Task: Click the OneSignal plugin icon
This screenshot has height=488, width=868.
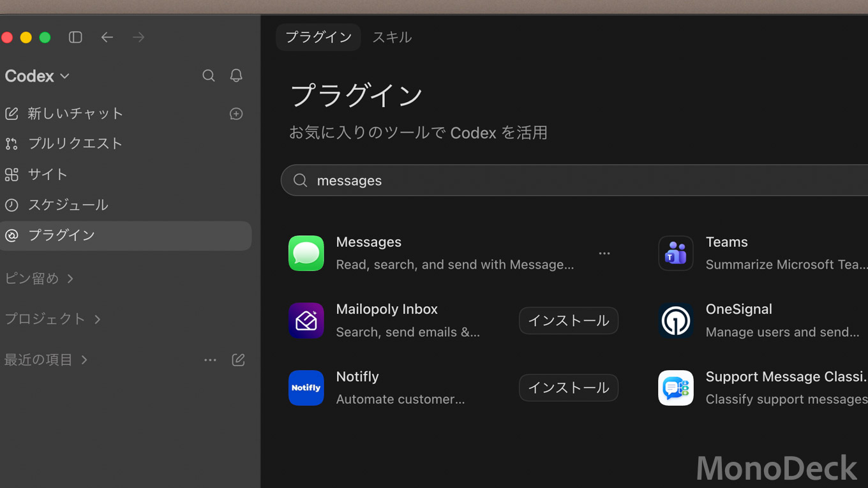Action: tap(676, 320)
